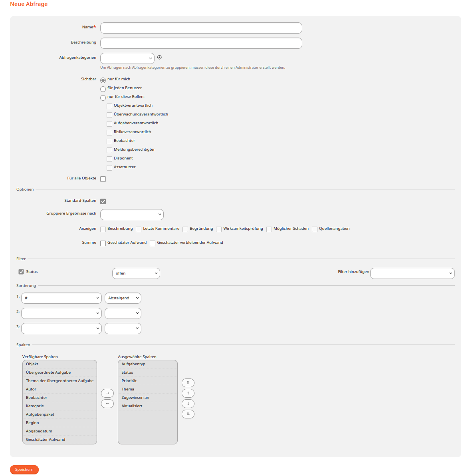
Task: Tick the 'Für alle Objekte' checkbox
Action: [103, 179]
